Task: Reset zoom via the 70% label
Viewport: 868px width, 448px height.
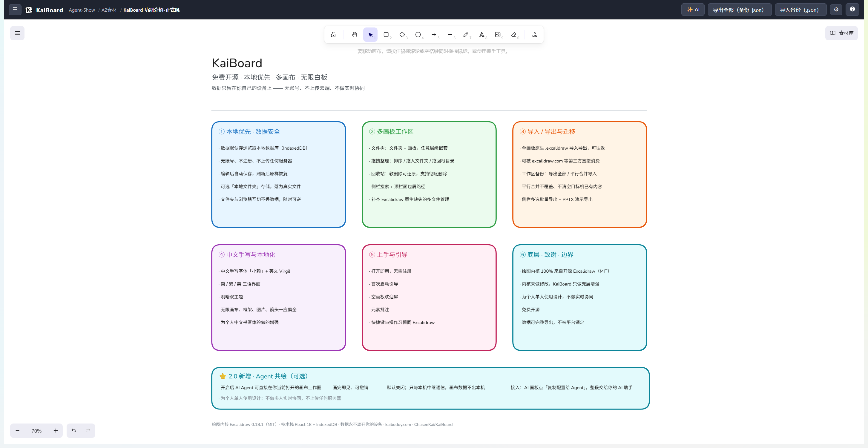Action: point(36,431)
